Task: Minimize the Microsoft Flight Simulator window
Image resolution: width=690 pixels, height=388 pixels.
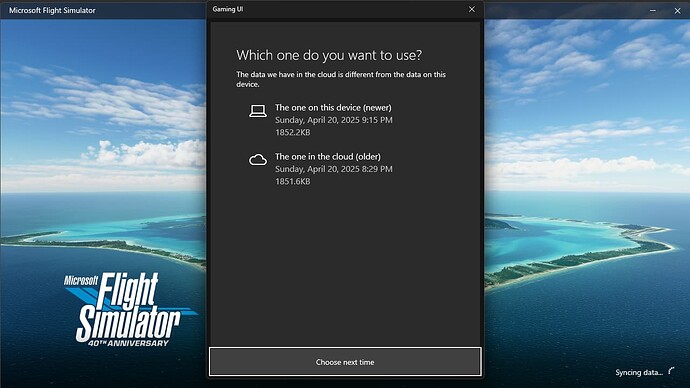Action: click(653, 11)
